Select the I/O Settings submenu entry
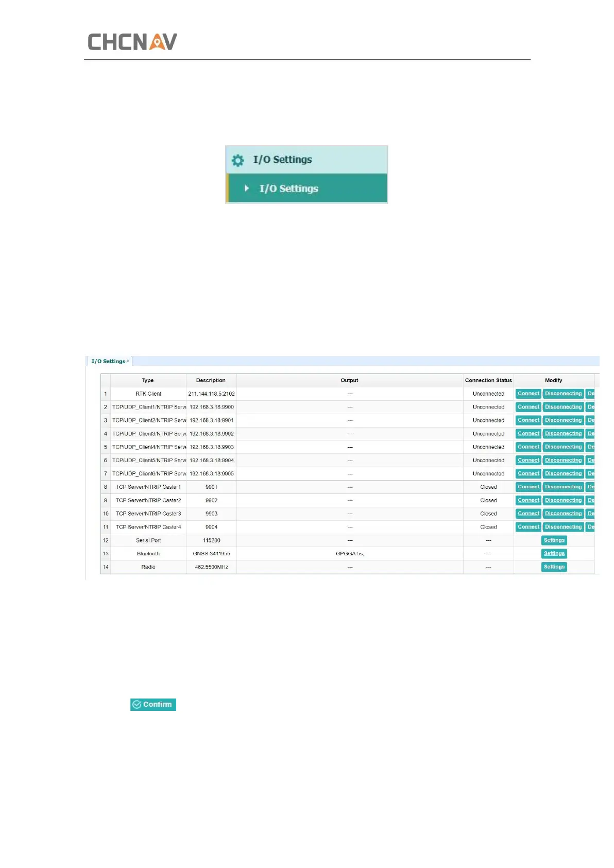 coord(306,189)
